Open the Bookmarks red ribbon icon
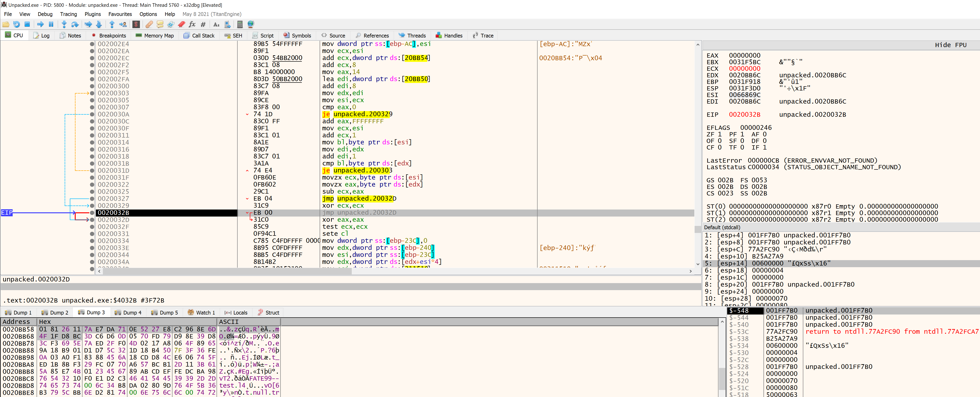The height and width of the screenshot is (397, 980). pos(181,24)
